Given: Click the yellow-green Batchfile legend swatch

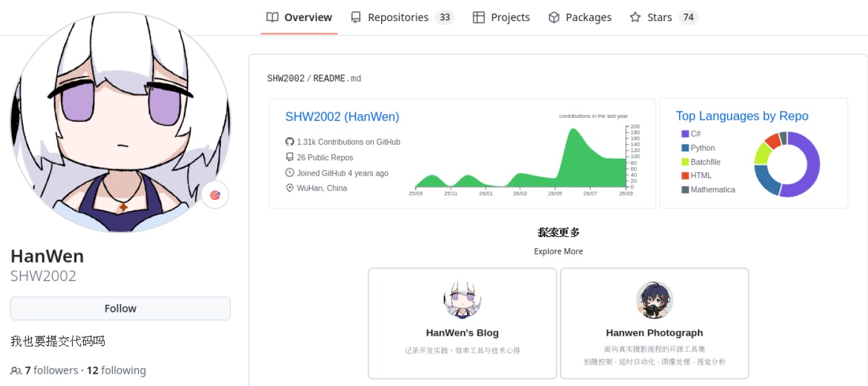Looking at the screenshot, I should coord(685,162).
